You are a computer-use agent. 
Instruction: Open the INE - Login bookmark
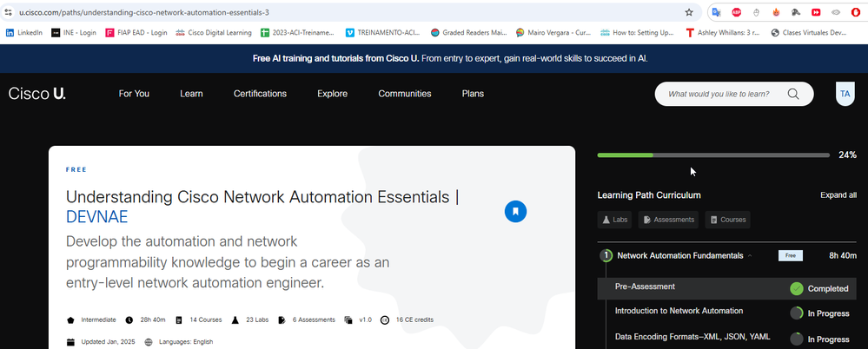(74, 33)
